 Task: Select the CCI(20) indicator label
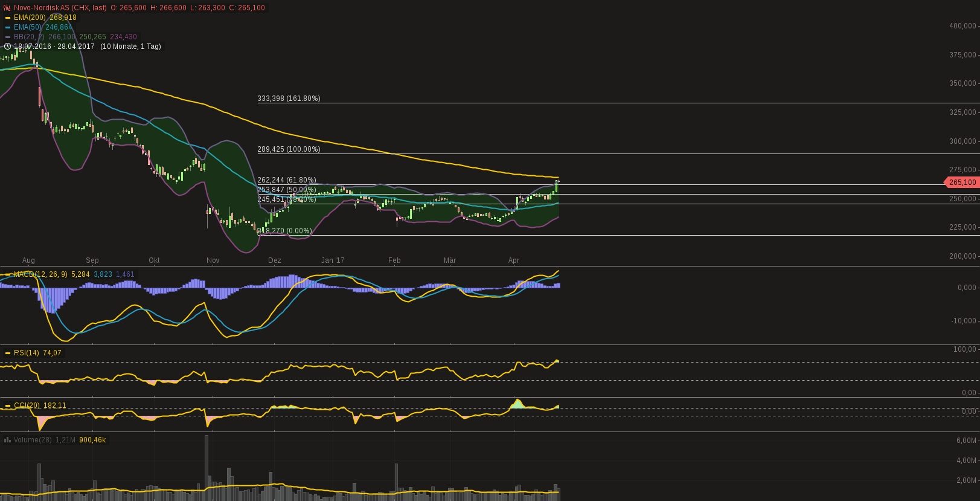[x=27, y=406]
